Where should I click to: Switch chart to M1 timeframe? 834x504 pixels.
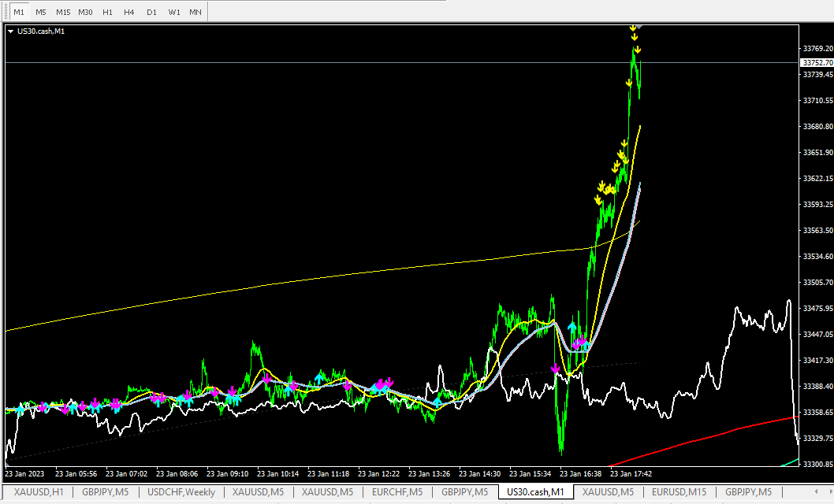click(x=19, y=12)
